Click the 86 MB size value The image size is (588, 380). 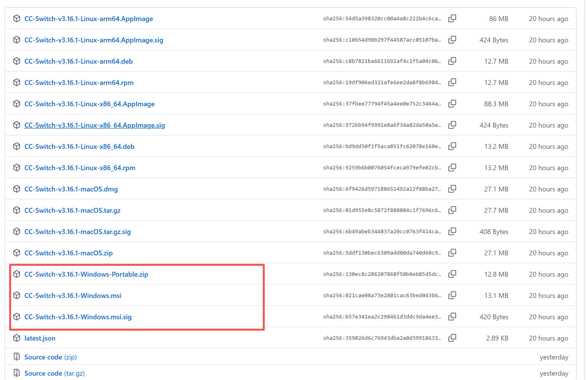click(x=499, y=19)
